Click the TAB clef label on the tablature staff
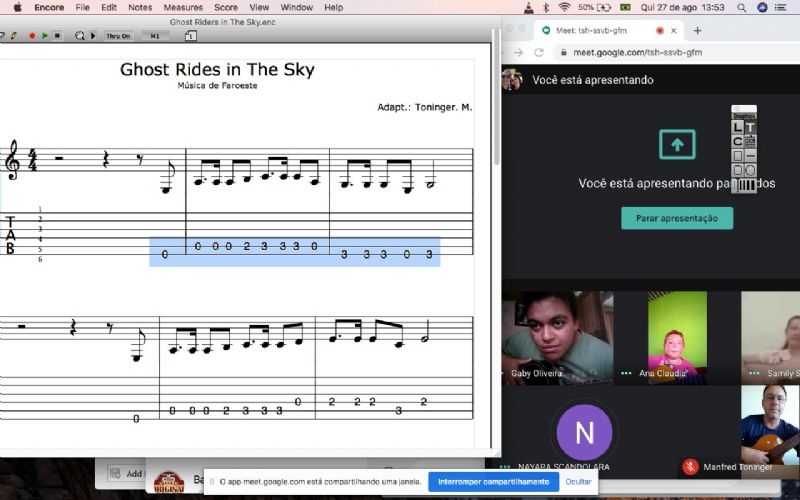Screen dimensions: 800x500 pyautogui.click(x=10, y=235)
